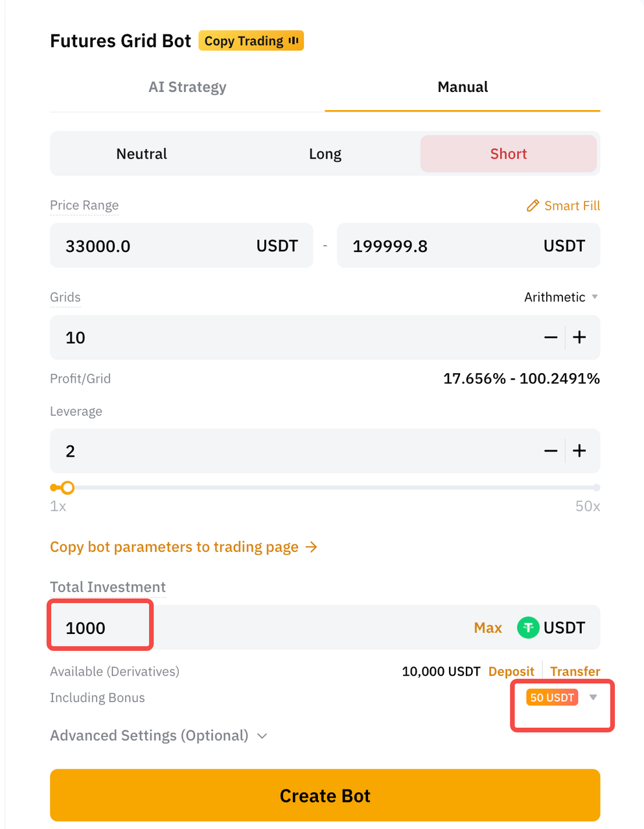644x829 pixels.
Task: Select the Neutral grid direction
Action: pos(141,154)
